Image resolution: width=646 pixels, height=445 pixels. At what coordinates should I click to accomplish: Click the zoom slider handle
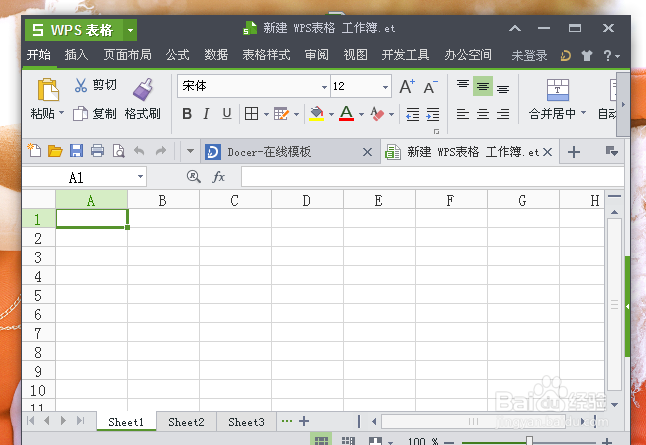(529, 441)
